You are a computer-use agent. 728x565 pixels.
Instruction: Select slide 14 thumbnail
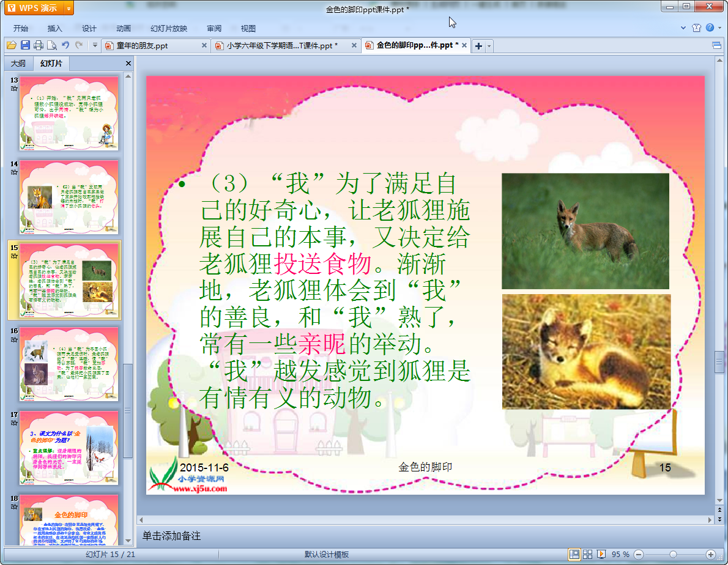point(69,197)
